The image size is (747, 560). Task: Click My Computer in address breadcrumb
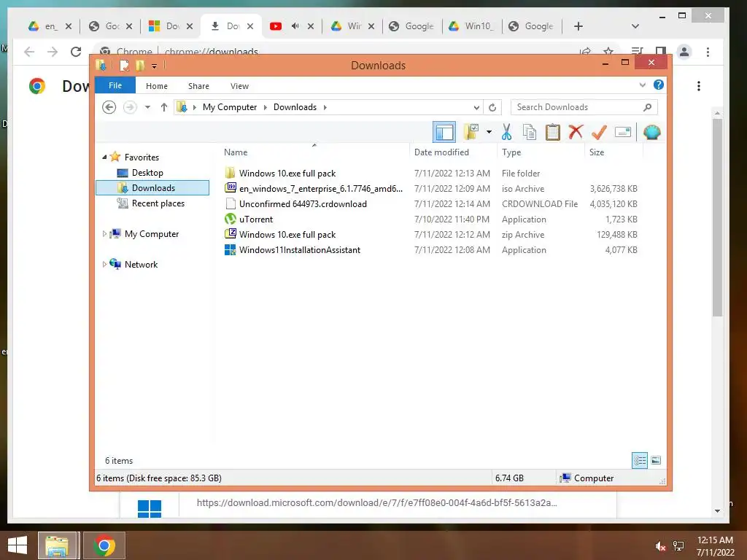coord(230,107)
